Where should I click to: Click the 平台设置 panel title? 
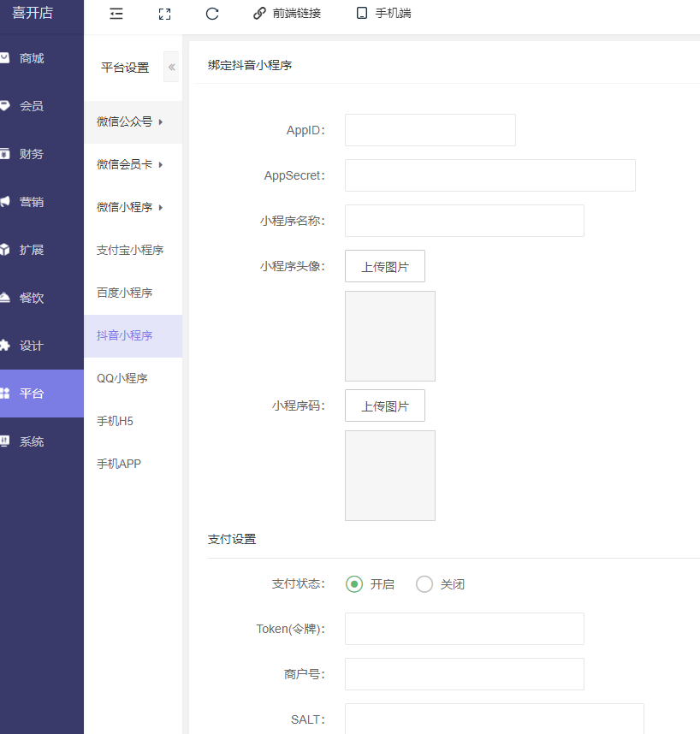point(125,68)
